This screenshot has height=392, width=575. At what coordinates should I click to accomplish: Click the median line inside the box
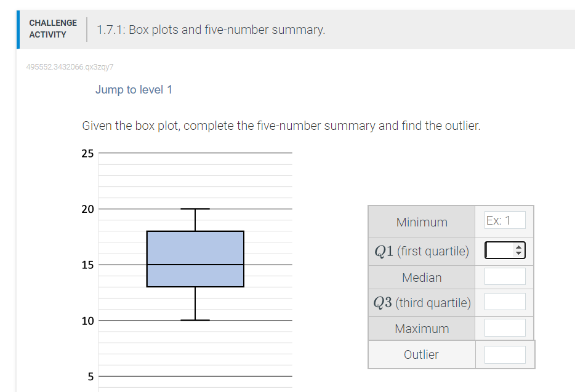click(195, 265)
